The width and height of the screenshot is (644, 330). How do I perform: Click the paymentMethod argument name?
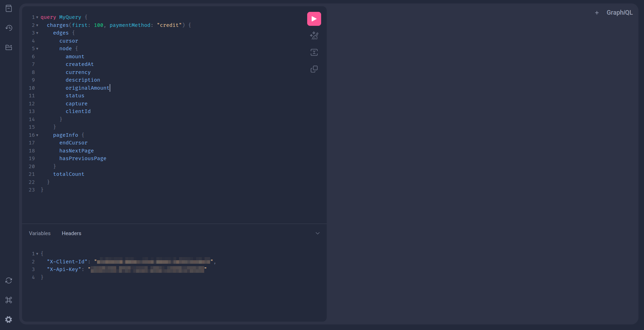pyautogui.click(x=130, y=25)
